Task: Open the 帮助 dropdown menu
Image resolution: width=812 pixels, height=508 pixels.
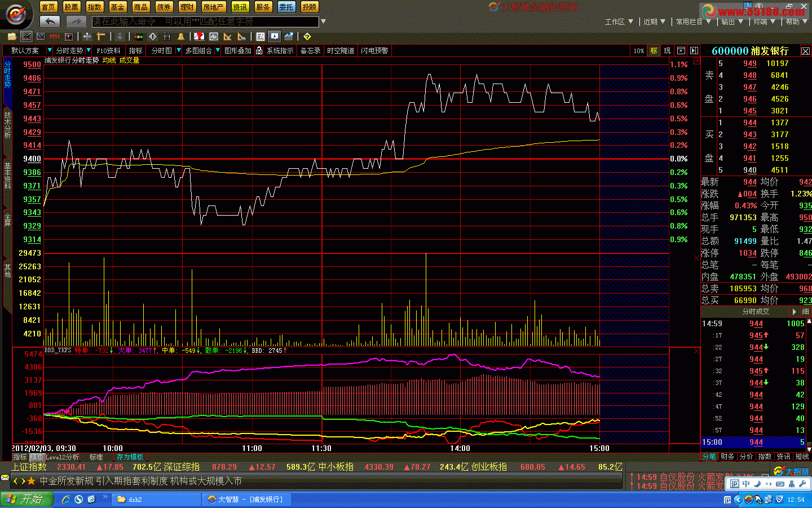Action: click(797, 21)
